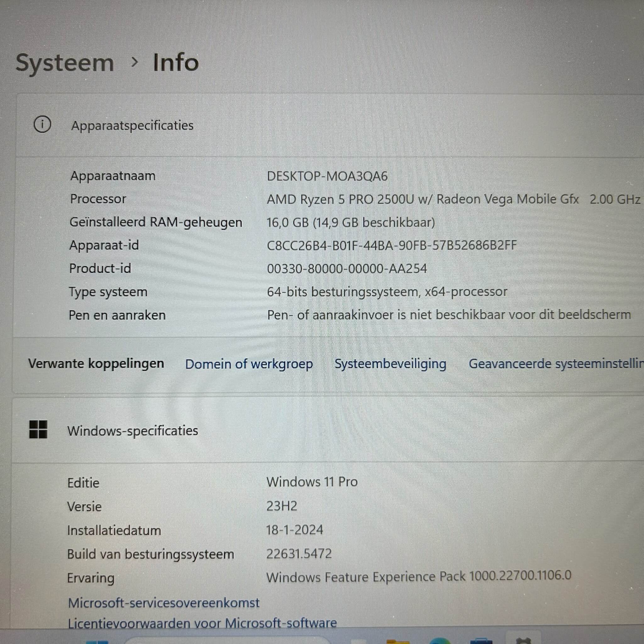Screen dimensions: 644x644
Task: Collapse the Windows-specificaties section header
Action: click(328, 430)
